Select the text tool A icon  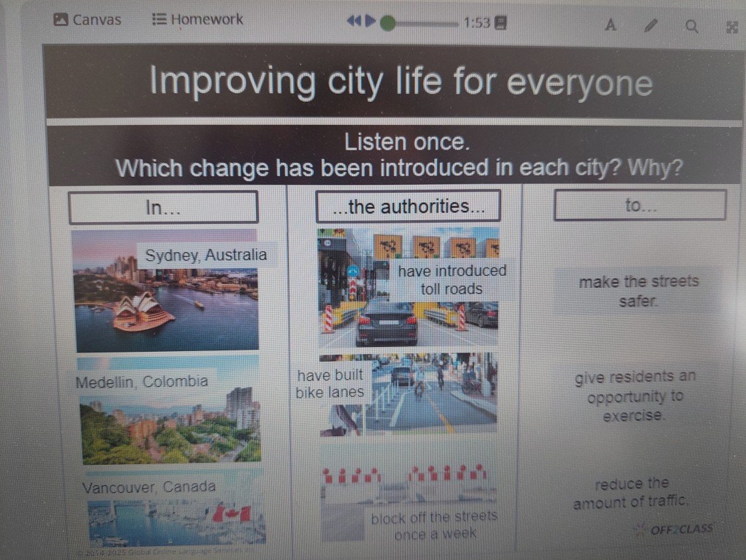[x=610, y=26]
